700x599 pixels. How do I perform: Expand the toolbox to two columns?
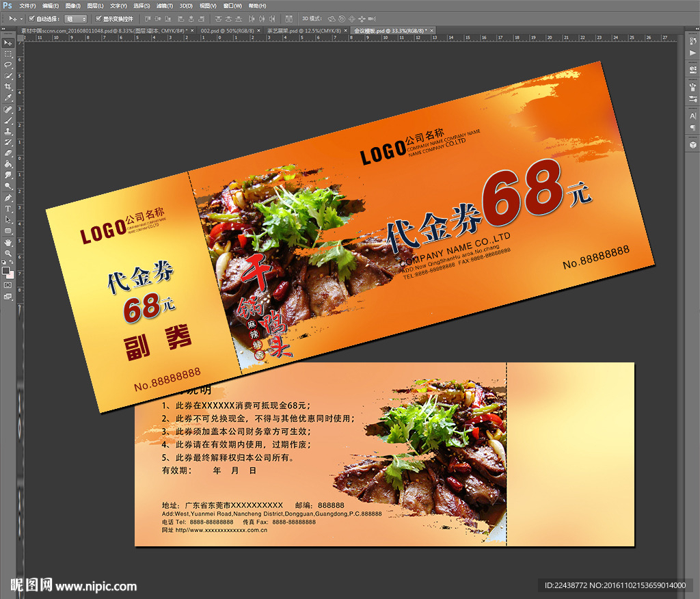(3, 29)
